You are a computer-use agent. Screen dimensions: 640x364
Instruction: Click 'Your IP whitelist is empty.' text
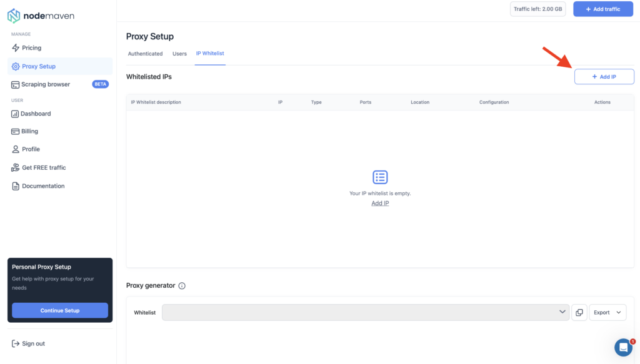click(x=380, y=193)
